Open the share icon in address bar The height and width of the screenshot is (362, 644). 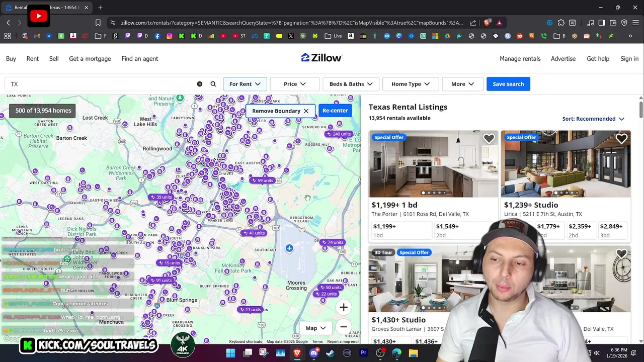473,23
